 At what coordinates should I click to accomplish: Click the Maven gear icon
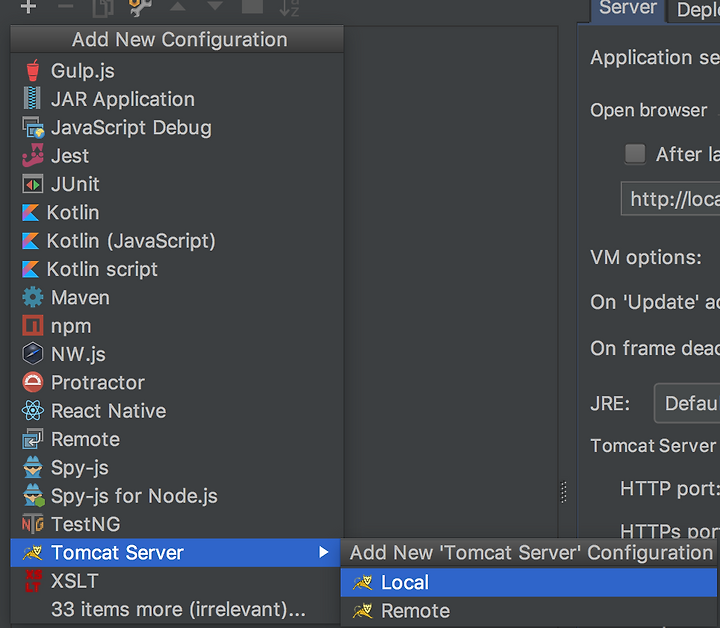[x=33, y=297]
